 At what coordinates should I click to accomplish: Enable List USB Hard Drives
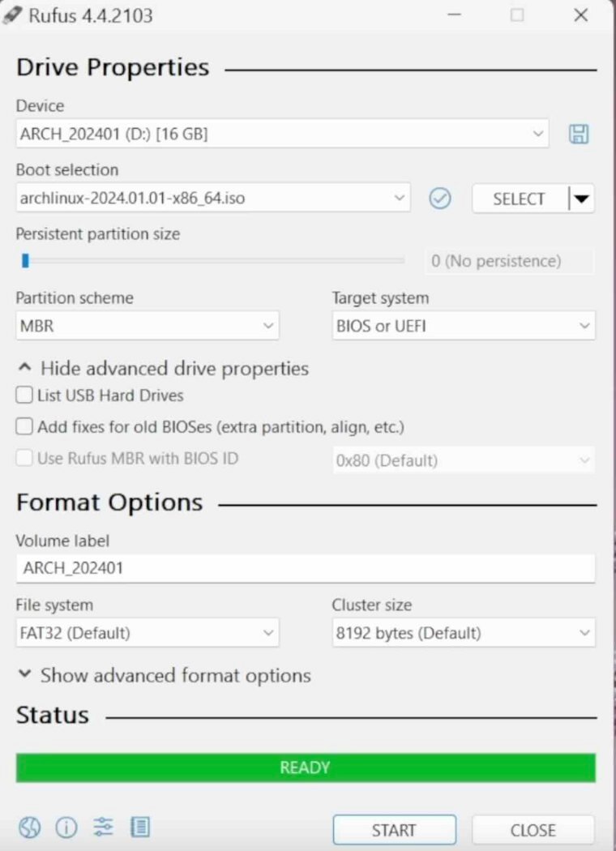(24, 395)
